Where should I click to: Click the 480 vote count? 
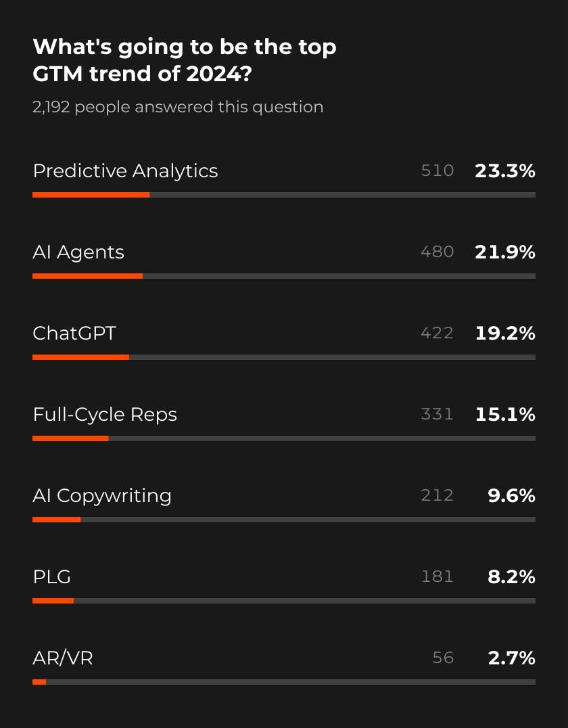(x=437, y=252)
